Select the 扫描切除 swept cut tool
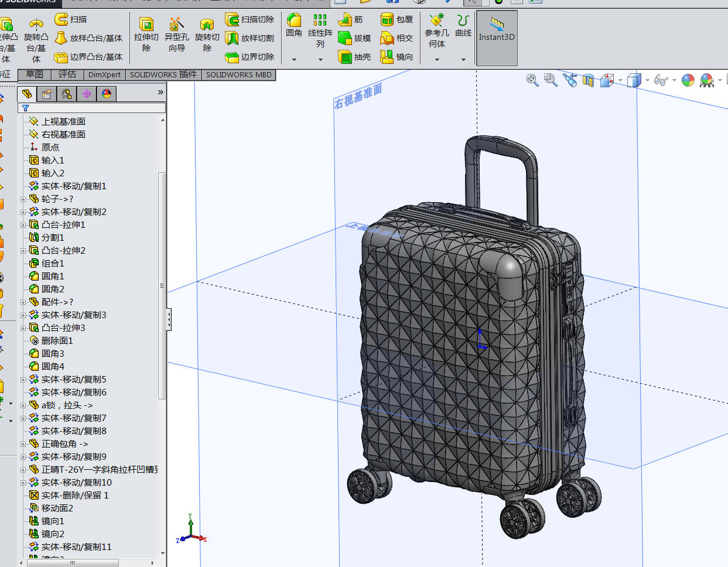728x567 pixels. coord(249,19)
